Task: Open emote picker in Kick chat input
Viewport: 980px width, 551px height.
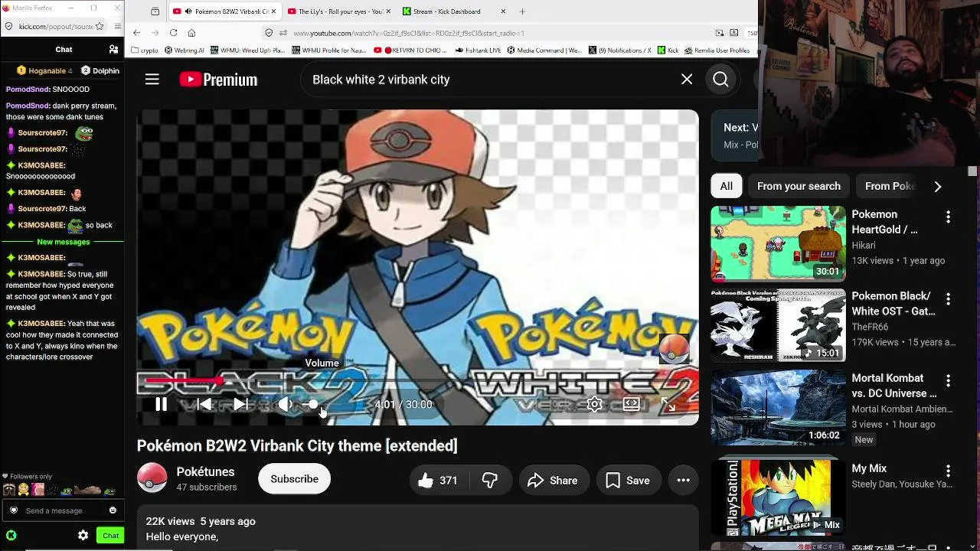Action: (113, 510)
